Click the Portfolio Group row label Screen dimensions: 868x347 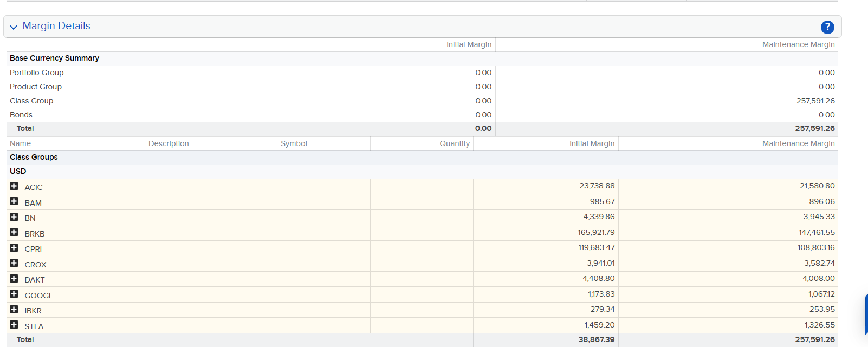pyautogui.click(x=37, y=73)
